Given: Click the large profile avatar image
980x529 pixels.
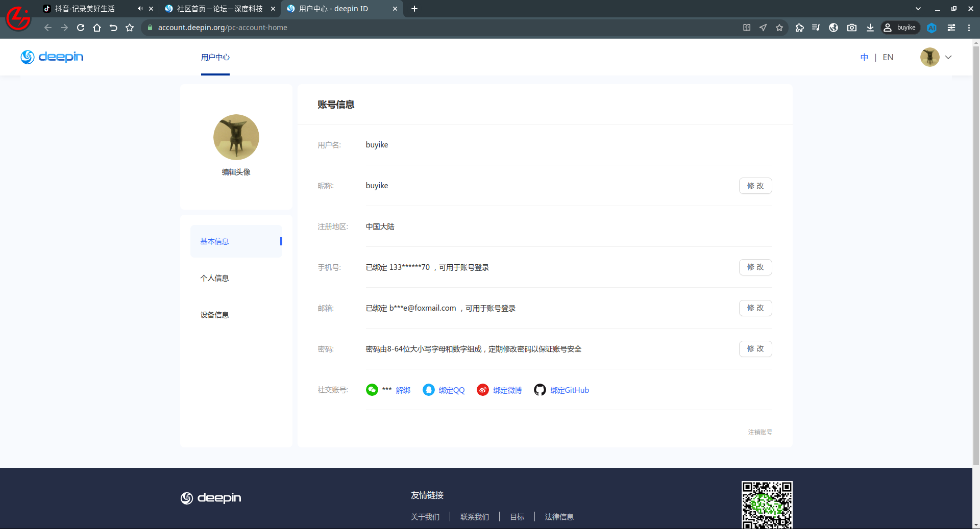Looking at the screenshot, I should click(x=236, y=137).
